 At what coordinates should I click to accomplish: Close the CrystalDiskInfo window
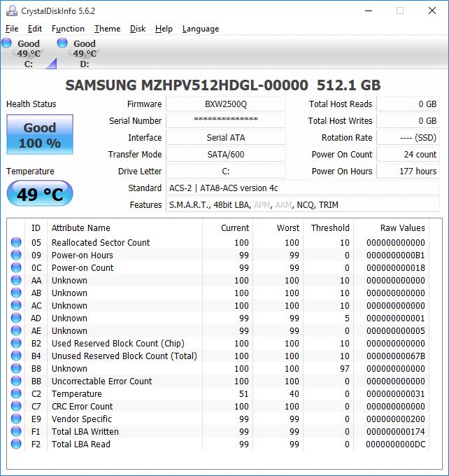(432, 11)
